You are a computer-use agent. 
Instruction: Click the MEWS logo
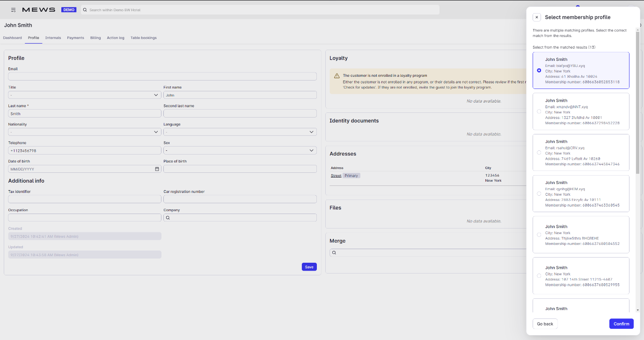click(40, 9)
